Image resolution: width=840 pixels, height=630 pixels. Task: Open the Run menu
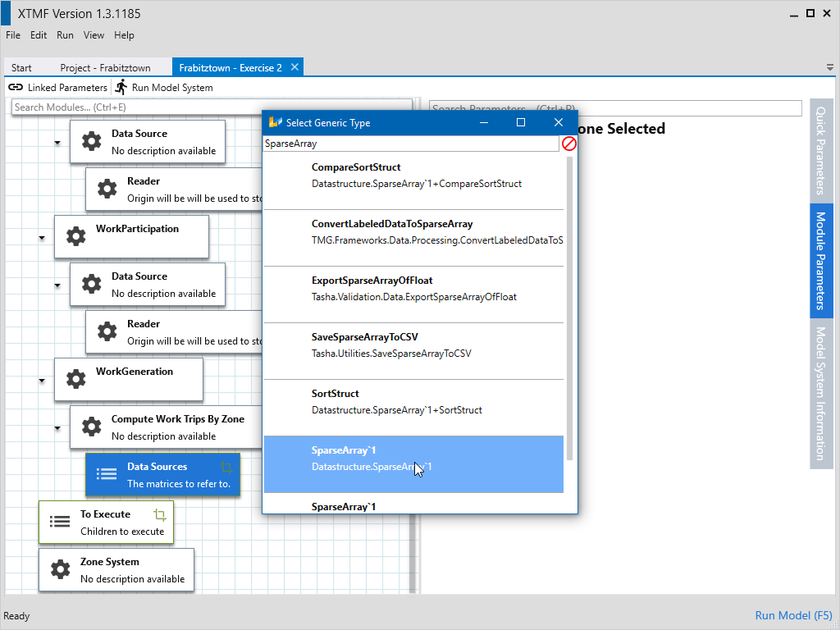(65, 35)
